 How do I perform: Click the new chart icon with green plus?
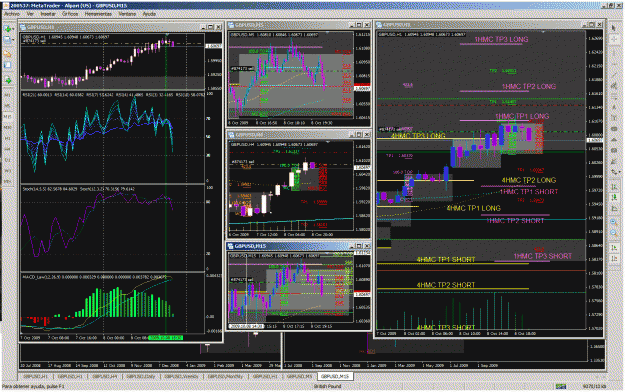click(7, 29)
